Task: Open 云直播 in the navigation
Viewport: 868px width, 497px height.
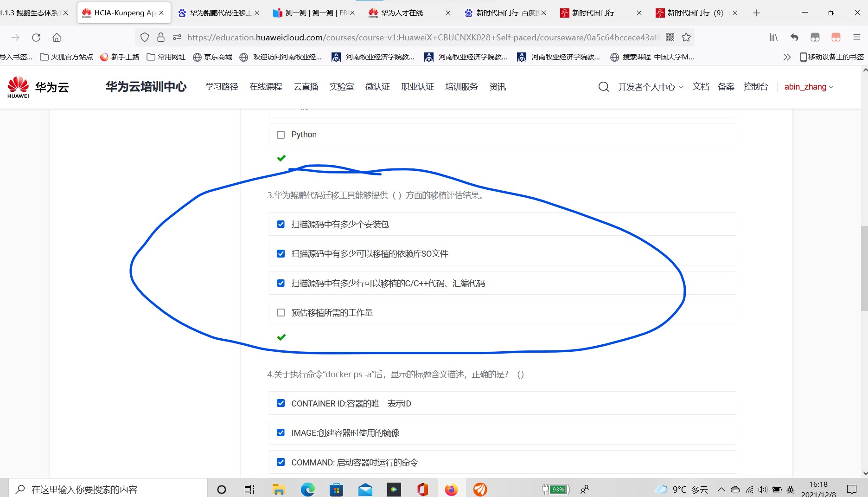Action: (x=306, y=87)
